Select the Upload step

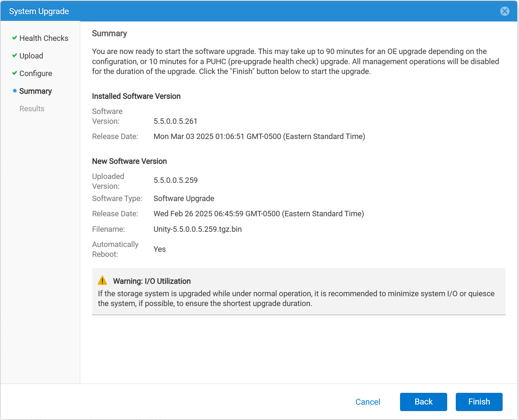(x=31, y=55)
